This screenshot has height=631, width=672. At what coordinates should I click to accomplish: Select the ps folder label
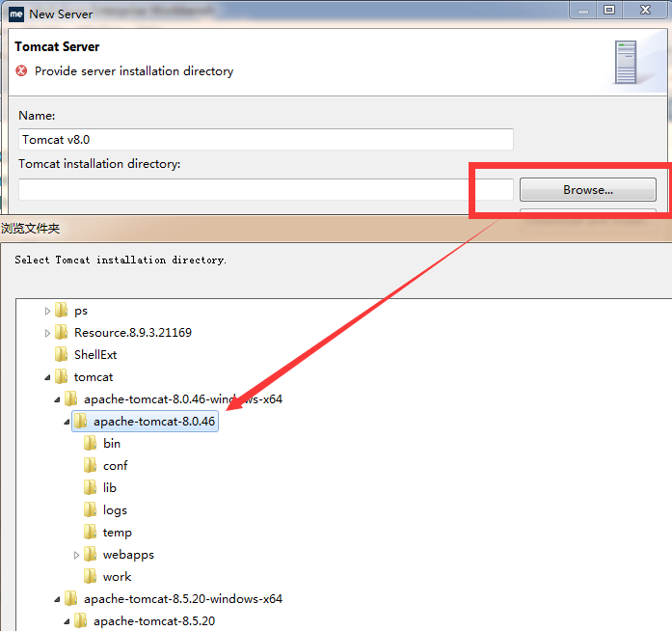point(81,311)
